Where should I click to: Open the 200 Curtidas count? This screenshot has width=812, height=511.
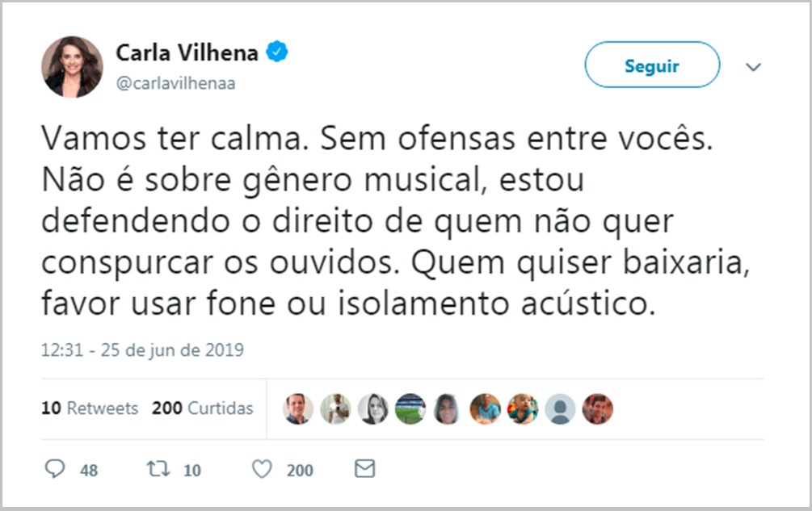click(x=202, y=408)
